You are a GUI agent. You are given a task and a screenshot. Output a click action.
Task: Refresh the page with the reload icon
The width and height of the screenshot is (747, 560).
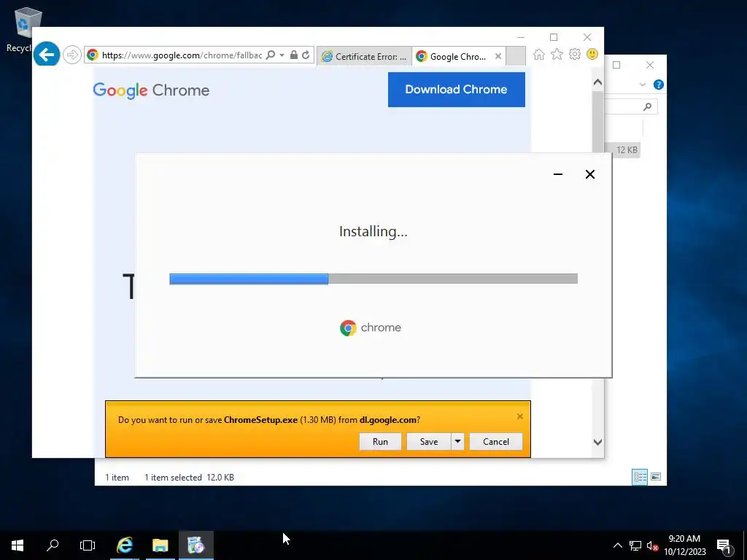306,55
